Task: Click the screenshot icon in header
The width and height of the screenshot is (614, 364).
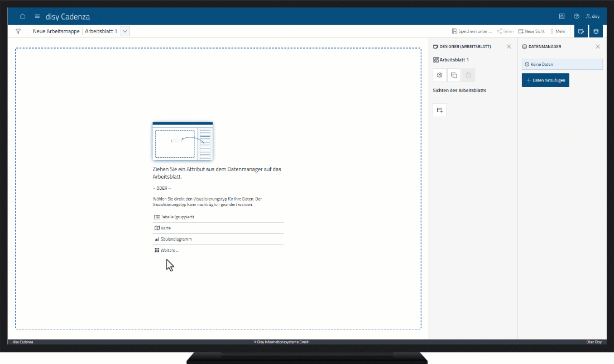Action: point(562,17)
